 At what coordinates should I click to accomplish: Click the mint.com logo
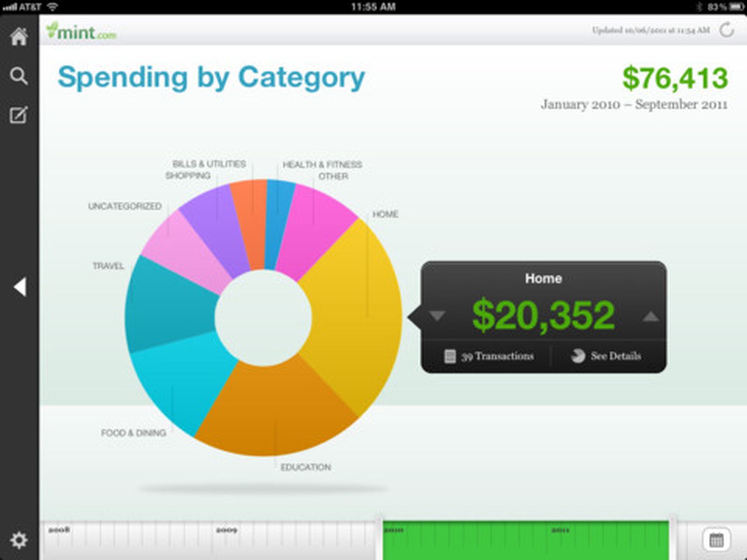click(81, 32)
